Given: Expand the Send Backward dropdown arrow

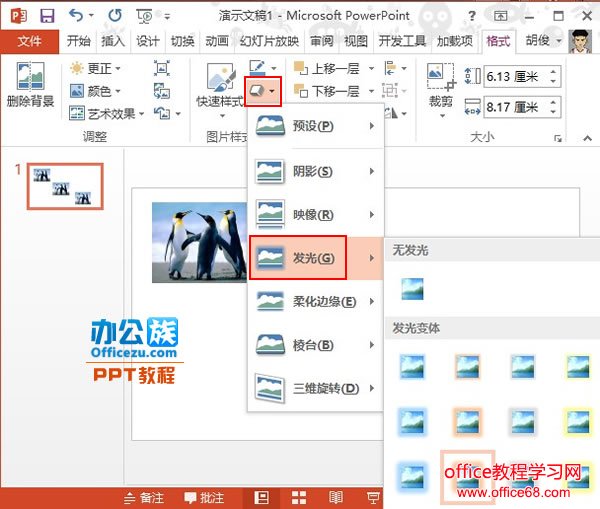Looking at the screenshot, I should point(371,91).
